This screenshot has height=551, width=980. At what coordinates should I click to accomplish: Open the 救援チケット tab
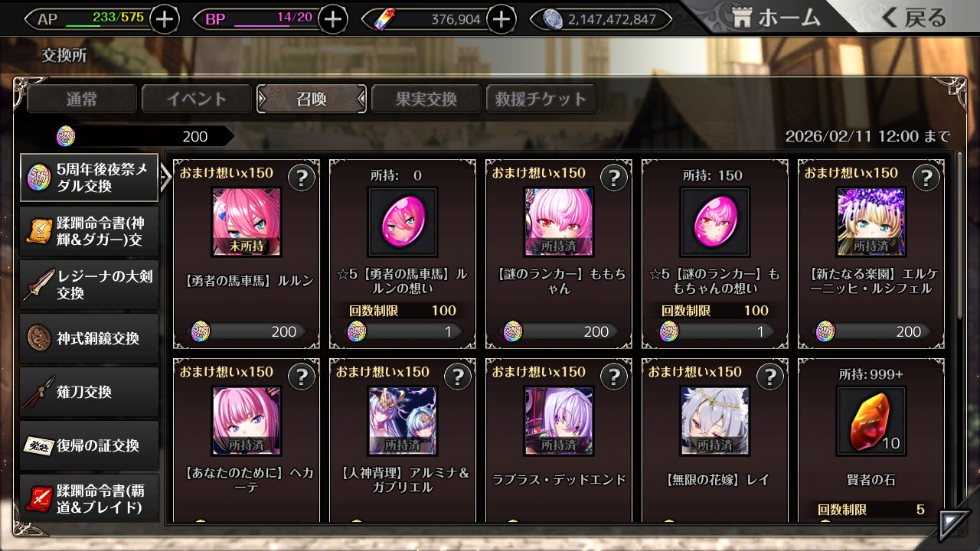point(541,99)
